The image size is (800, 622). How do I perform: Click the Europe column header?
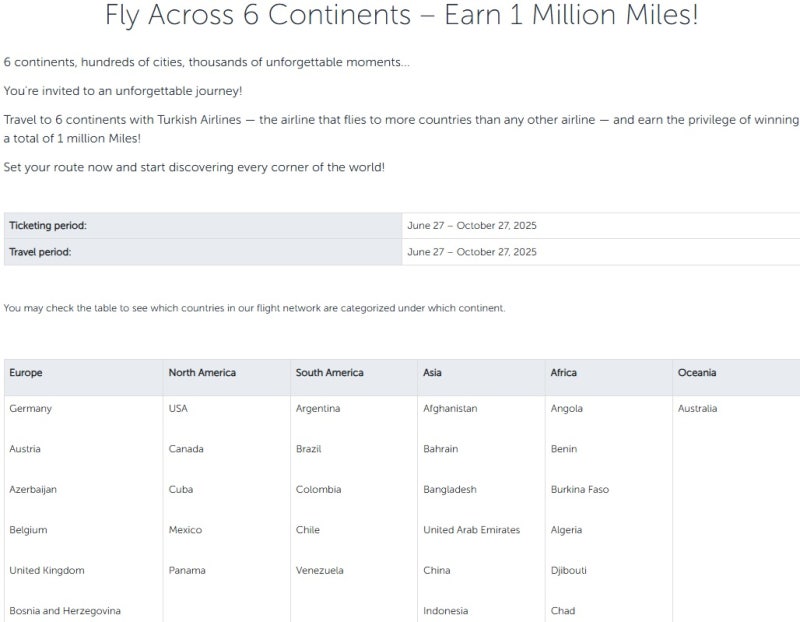(x=26, y=373)
